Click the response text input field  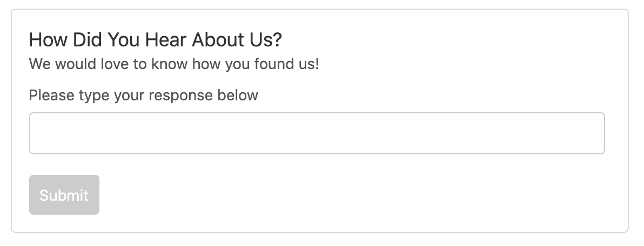pyautogui.click(x=317, y=133)
